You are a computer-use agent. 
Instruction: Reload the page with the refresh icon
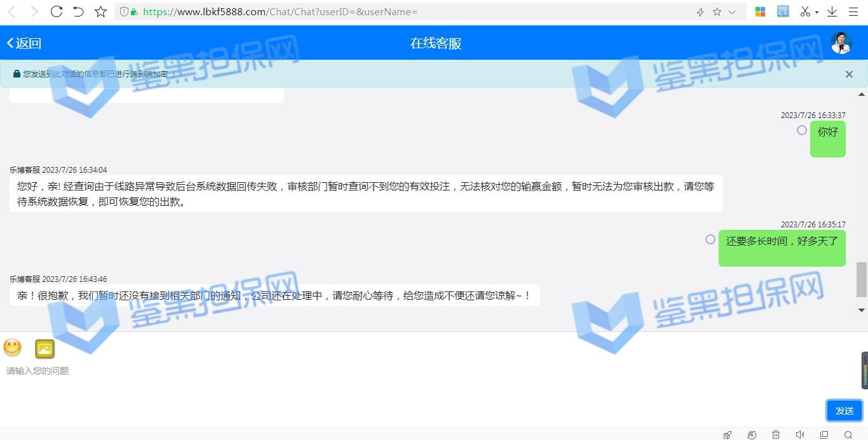(x=56, y=11)
